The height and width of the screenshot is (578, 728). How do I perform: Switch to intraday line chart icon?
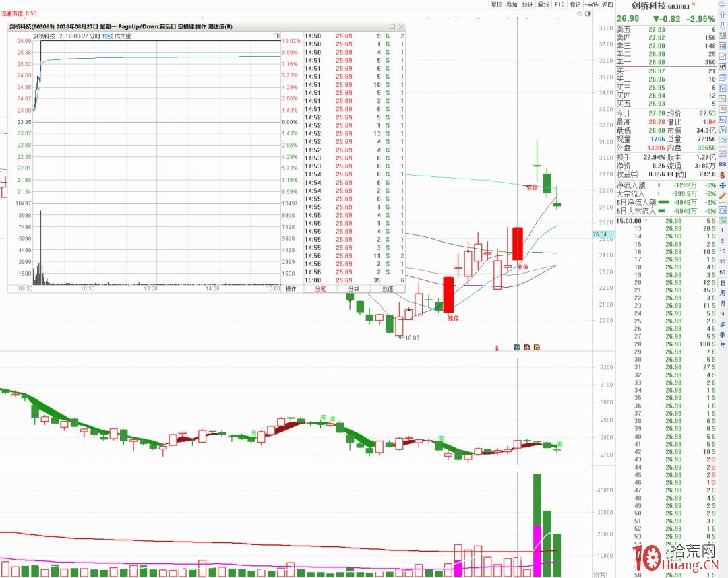tap(723, 56)
